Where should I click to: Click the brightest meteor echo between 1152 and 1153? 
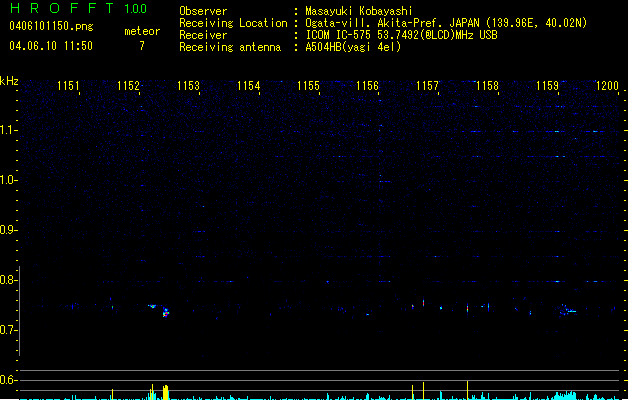click(x=166, y=313)
